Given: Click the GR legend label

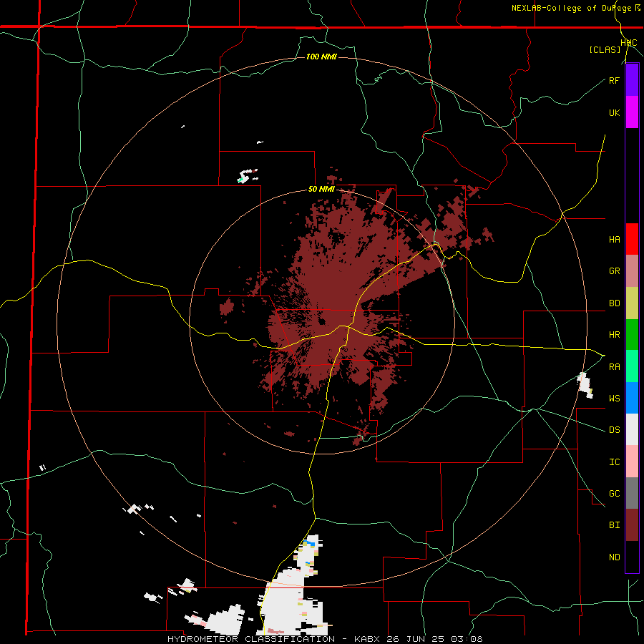Looking at the screenshot, I should [614, 271].
